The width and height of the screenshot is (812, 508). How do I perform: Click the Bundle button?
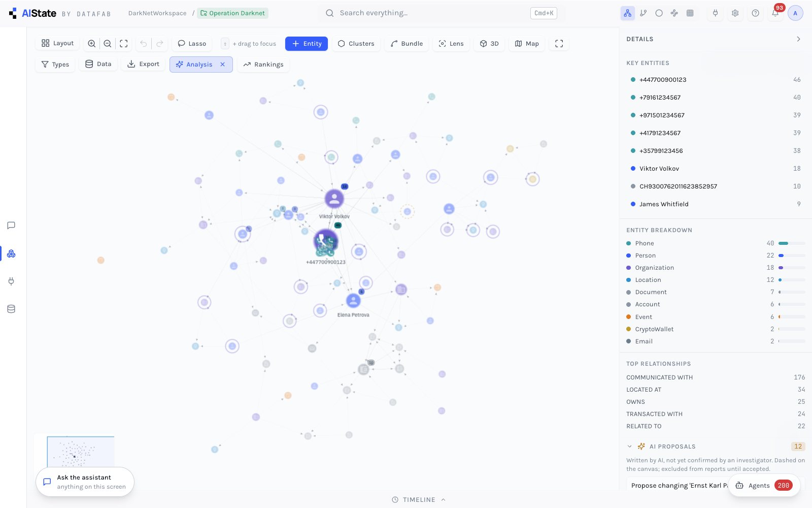(x=407, y=44)
